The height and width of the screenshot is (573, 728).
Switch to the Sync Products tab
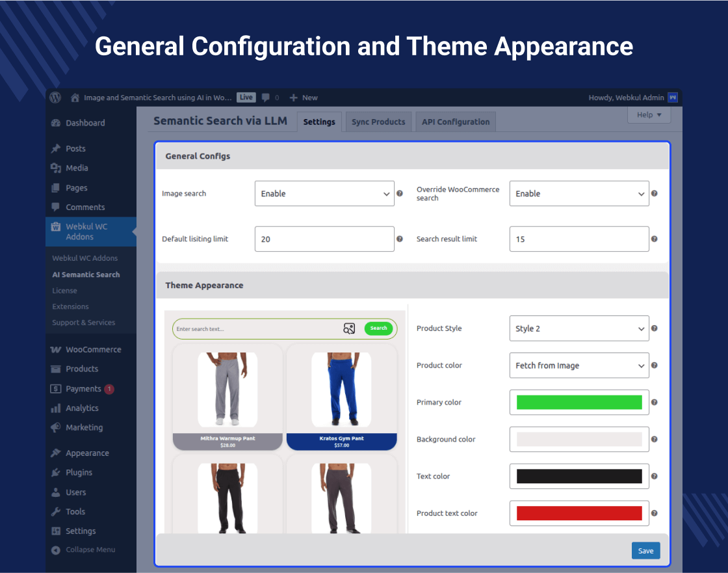pyautogui.click(x=378, y=122)
